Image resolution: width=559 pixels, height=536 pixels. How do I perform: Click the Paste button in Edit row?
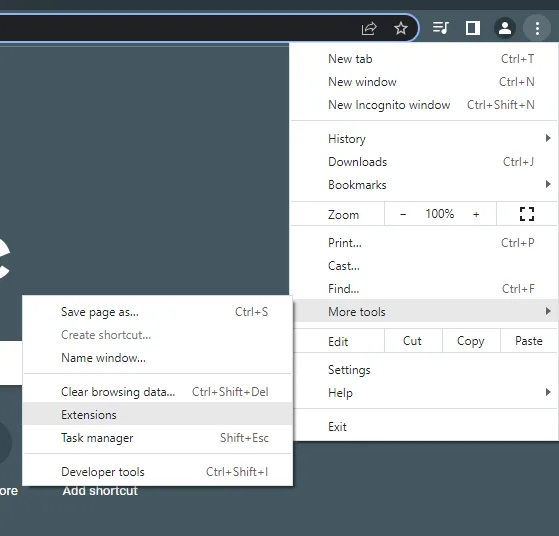click(x=529, y=341)
